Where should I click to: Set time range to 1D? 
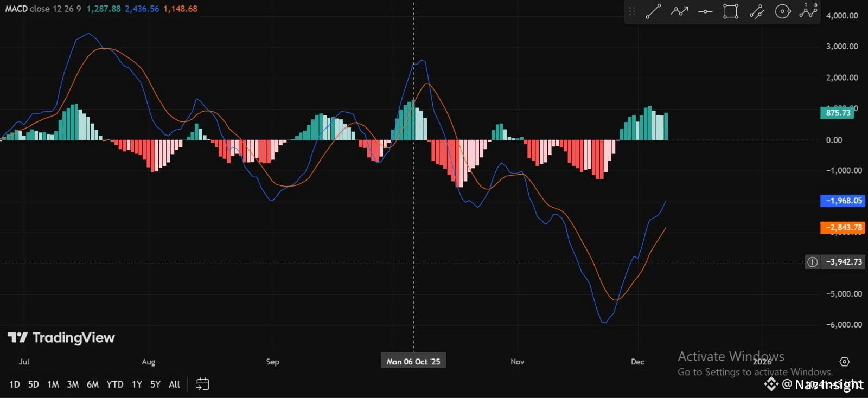pos(15,384)
